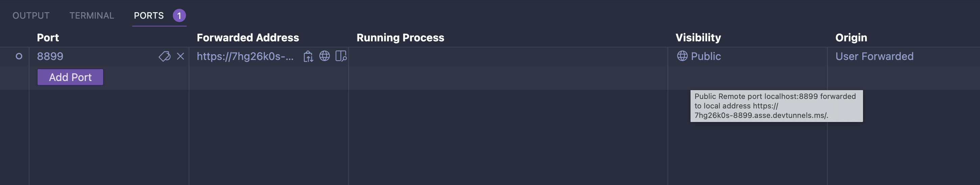Click the port status circle indicator
The height and width of the screenshot is (185, 980).
click(19, 57)
